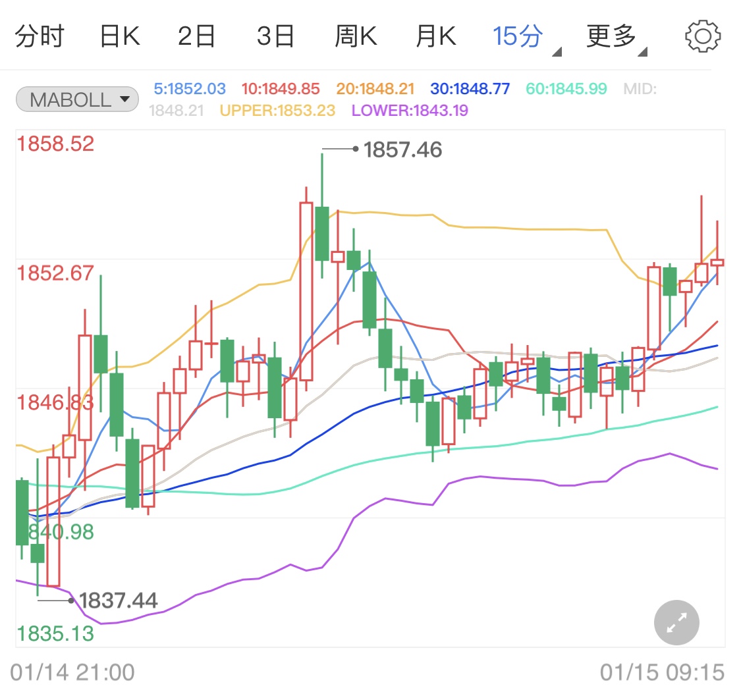
Task: Click the 10:1849.85 moving average value
Action: (280, 88)
